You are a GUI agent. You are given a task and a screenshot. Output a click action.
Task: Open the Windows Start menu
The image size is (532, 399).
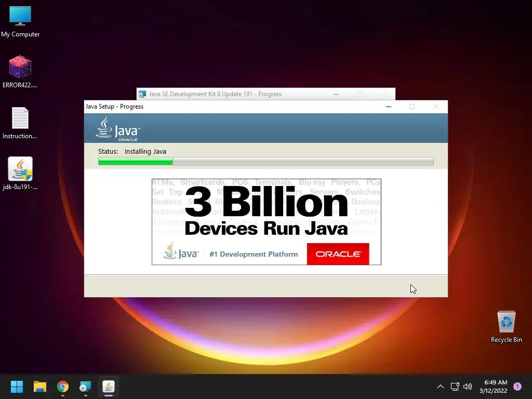tap(17, 387)
